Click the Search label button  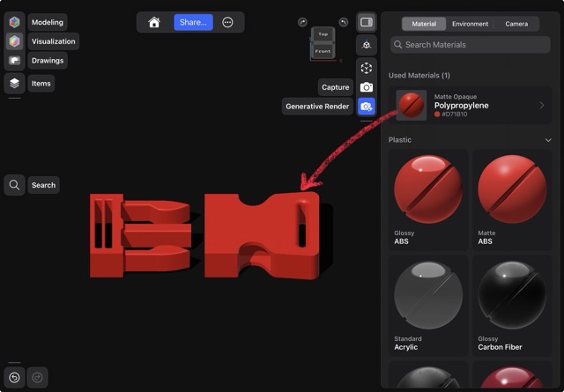tap(43, 185)
